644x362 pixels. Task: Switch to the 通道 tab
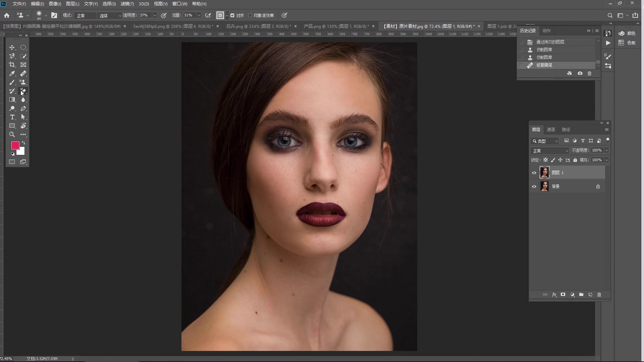point(551,129)
